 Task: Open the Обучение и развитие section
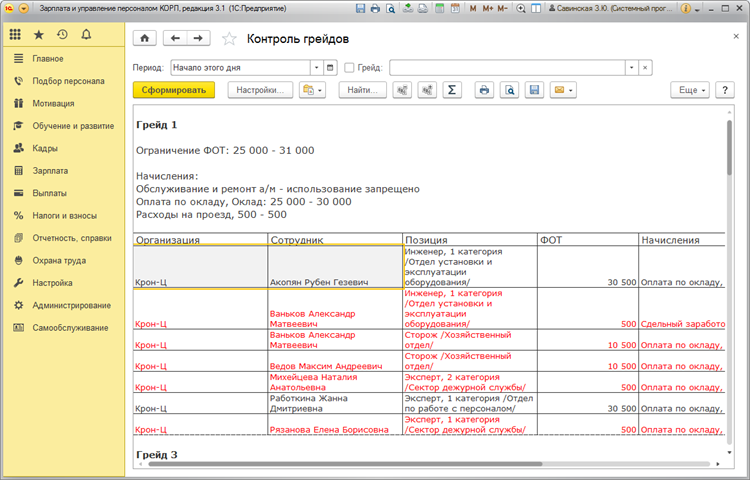click(64, 126)
